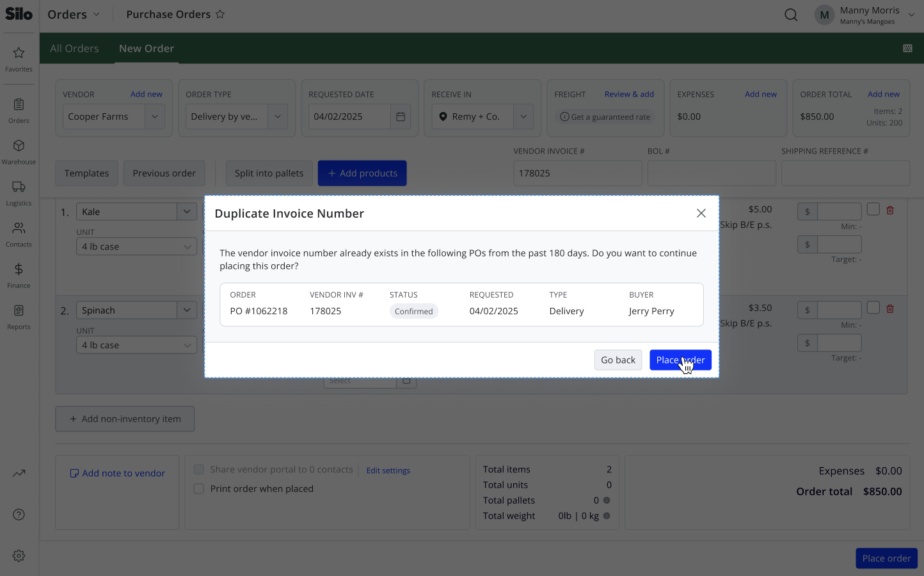Click the BOL # field

click(712, 173)
